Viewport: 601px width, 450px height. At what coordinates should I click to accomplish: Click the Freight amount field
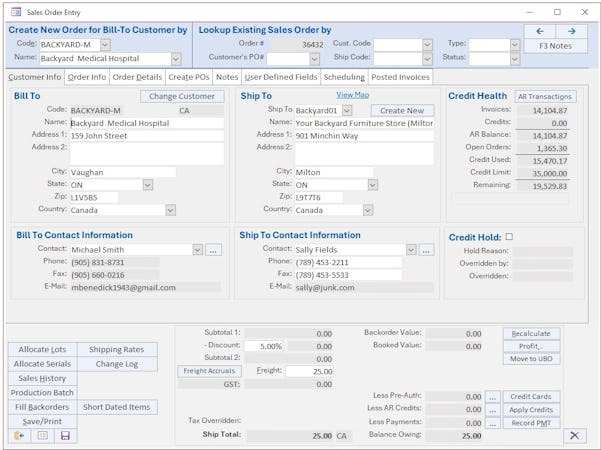309,371
